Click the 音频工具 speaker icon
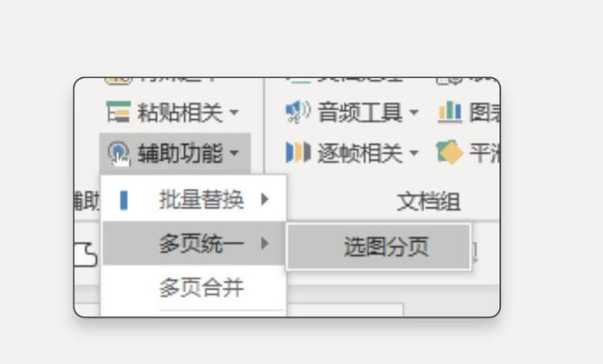The width and height of the screenshot is (603, 364). click(x=297, y=112)
